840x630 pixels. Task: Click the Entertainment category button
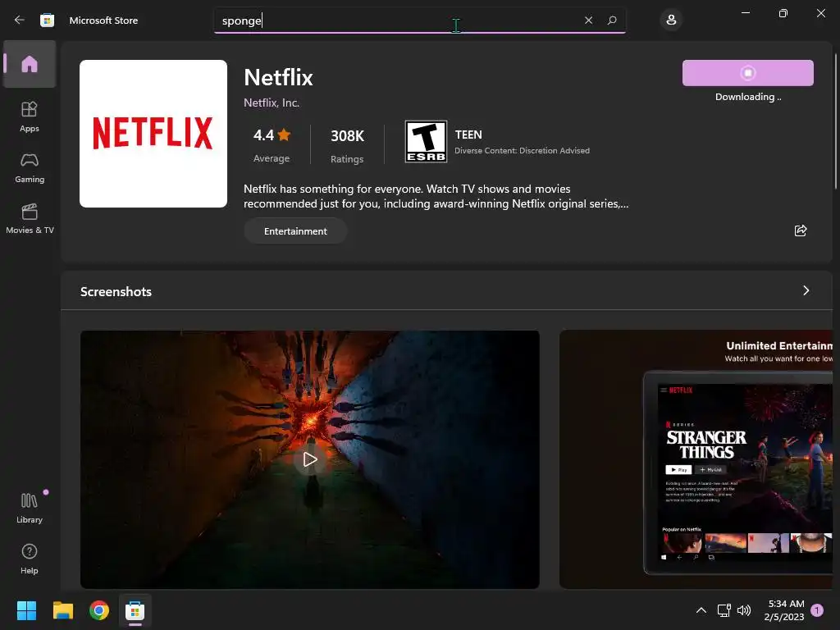click(295, 231)
